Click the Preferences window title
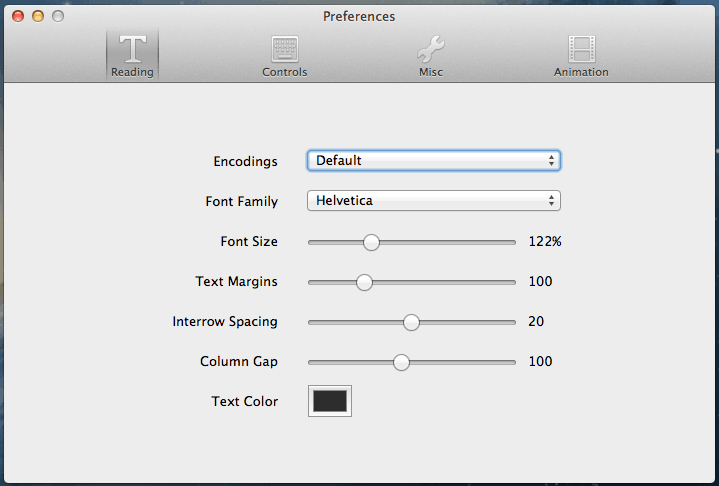The image size is (719, 486). tap(359, 17)
